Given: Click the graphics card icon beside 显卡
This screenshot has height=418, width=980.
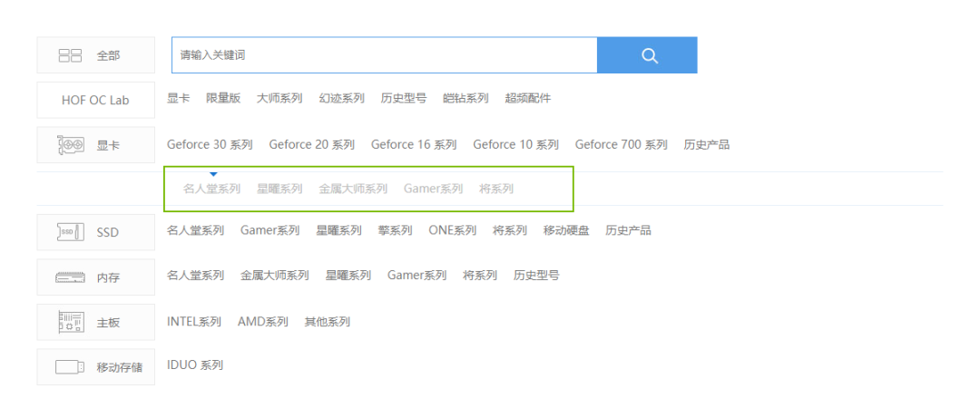Looking at the screenshot, I should coord(70,145).
